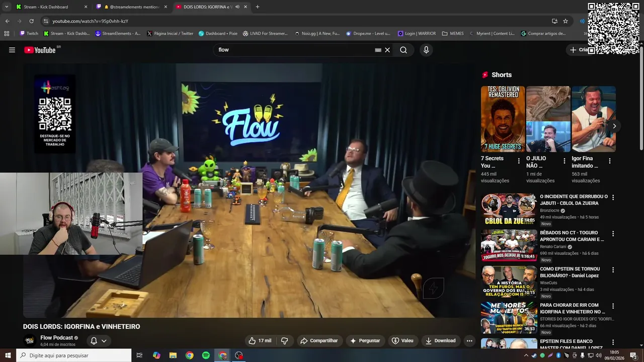Open the Página Inicial / Twitter bookmark
644x362 pixels.
(170, 34)
